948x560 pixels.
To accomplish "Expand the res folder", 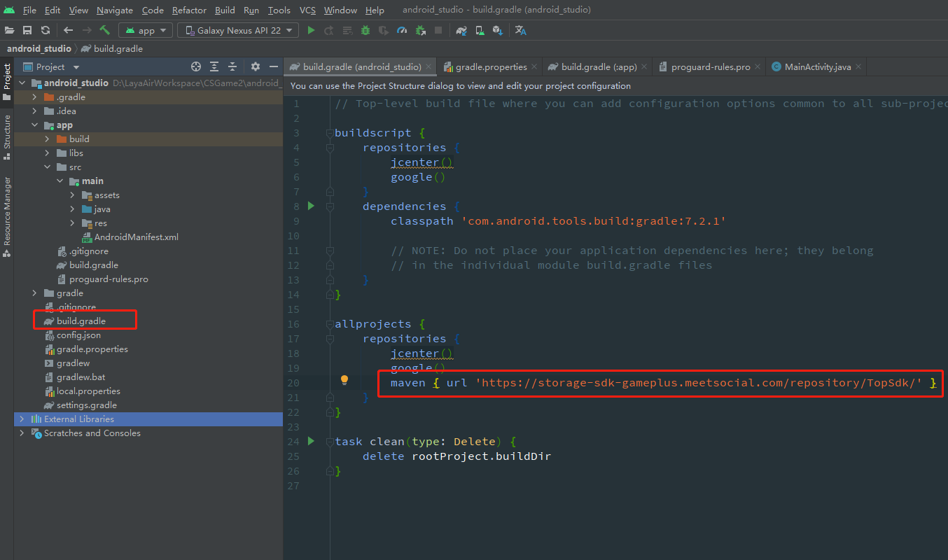I will coord(72,223).
